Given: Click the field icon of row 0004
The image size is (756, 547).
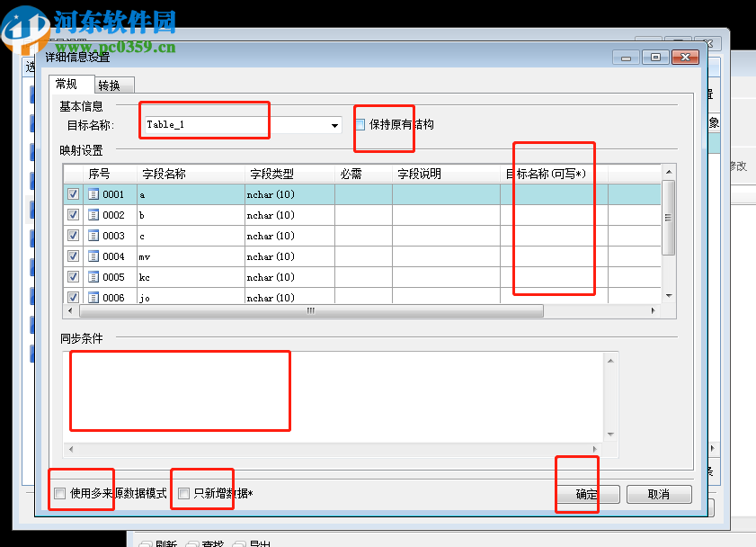Looking at the screenshot, I should tap(93, 256).
